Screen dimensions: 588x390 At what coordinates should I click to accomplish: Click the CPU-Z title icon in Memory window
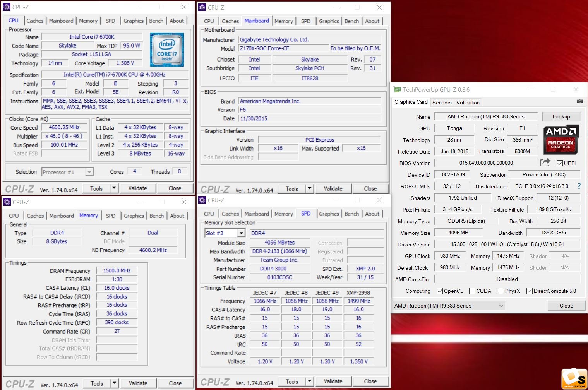(x=7, y=202)
